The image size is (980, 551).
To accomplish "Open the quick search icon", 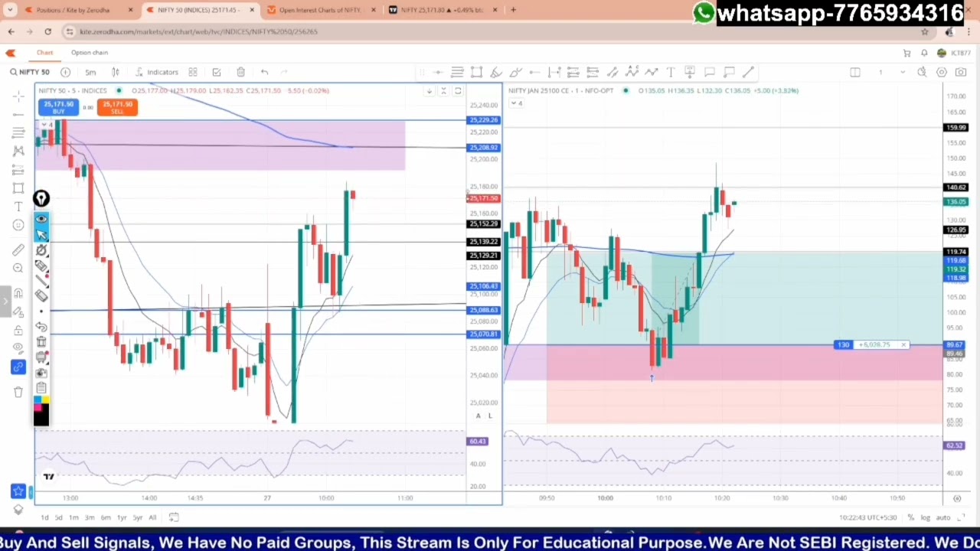I will pyautogui.click(x=922, y=72).
